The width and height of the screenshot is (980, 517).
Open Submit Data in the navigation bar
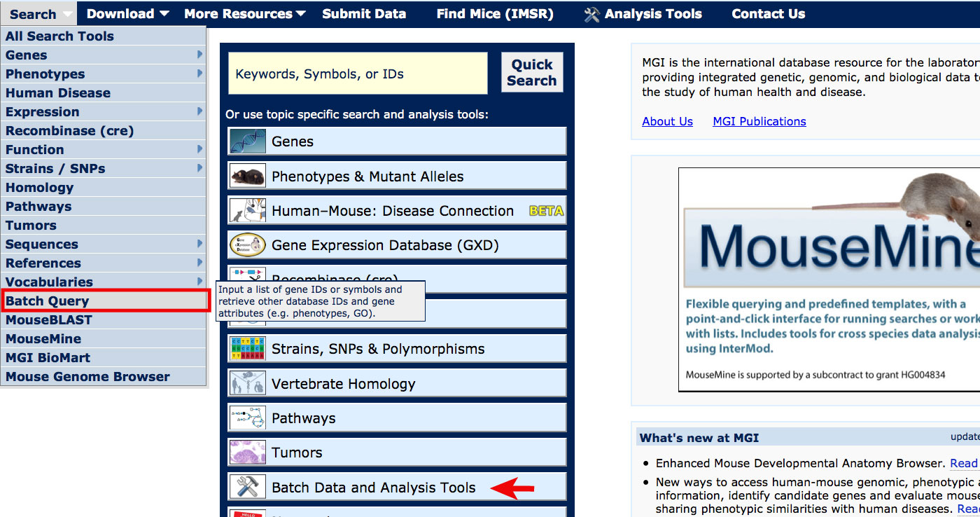coord(364,14)
